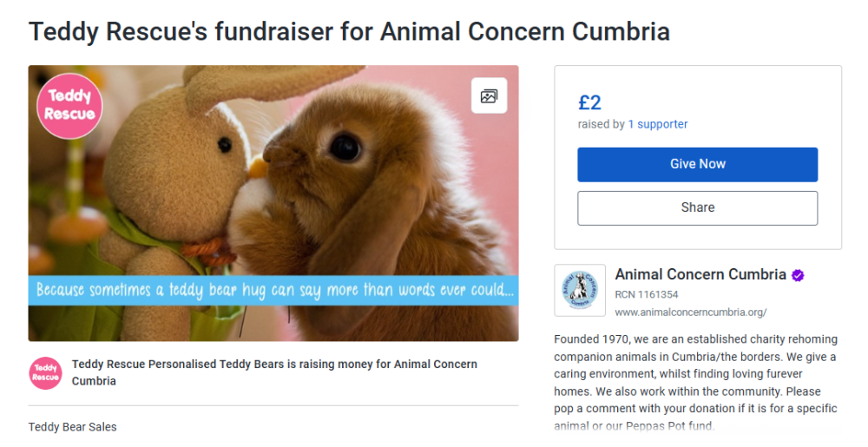Open the 1 supporter link
Screen dimensions: 868x447
(x=658, y=124)
